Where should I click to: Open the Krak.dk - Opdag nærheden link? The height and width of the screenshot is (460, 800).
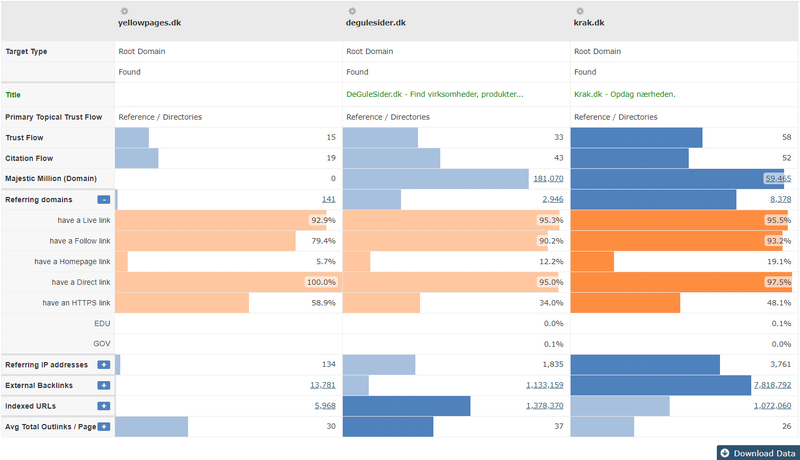point(624,94)
